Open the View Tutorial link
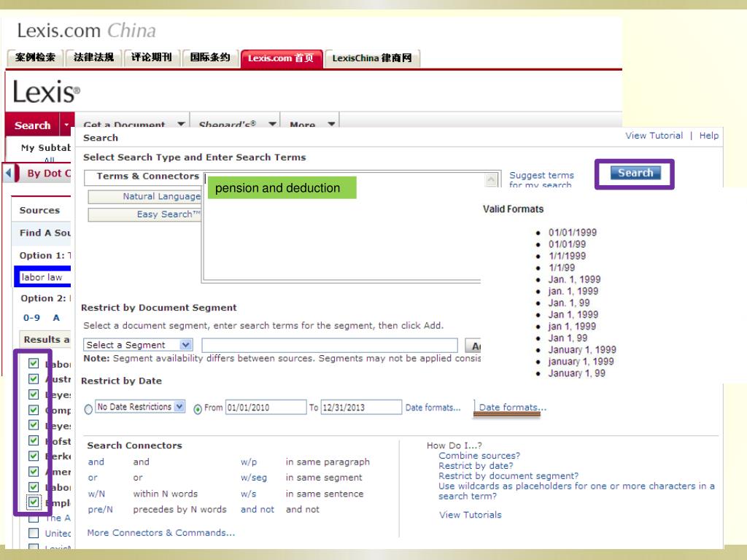This screenshot has width=747, height=560. click(654, 136)
